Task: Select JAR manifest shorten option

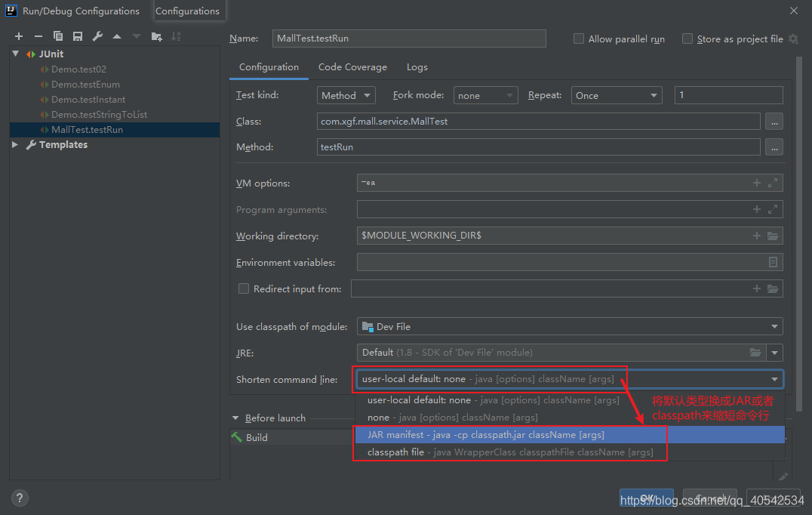Action: (x=485, y=435)
